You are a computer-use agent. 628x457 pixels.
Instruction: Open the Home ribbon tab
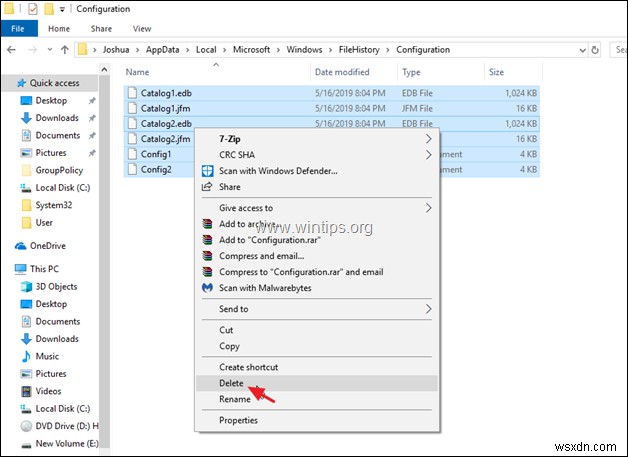point(59,28)
